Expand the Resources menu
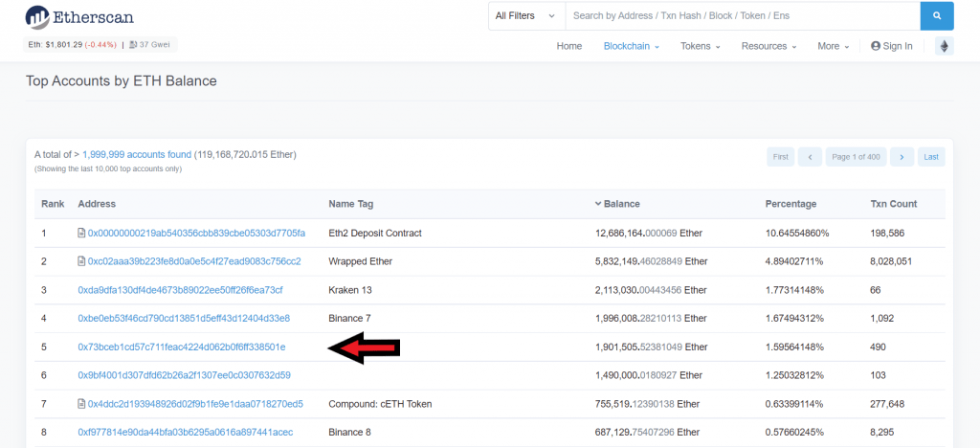The height and width of the screenshot is (448, 980). (x=769, y=46)
